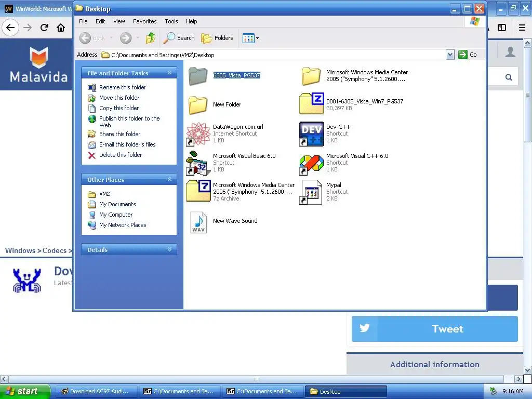The height and width of the screenshot is (399, 532).
Task: Click the Malavida logo
Action: click(38, 65)
